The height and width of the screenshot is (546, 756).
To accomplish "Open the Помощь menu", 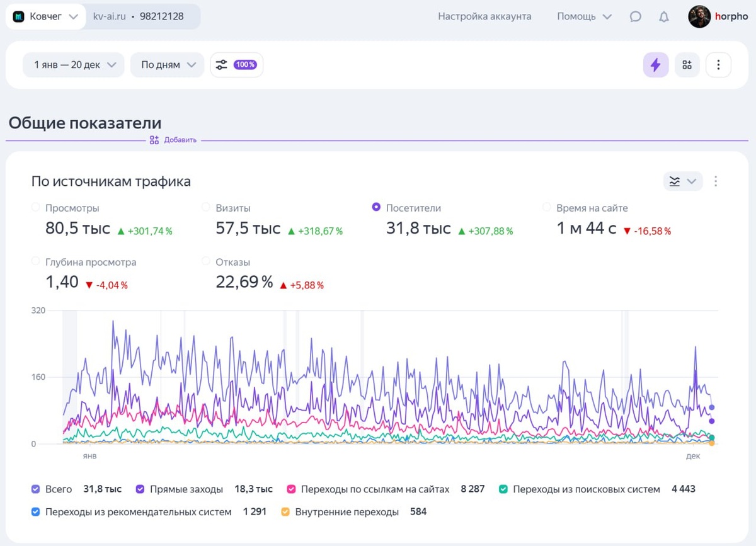I will (x=584, y=17).
